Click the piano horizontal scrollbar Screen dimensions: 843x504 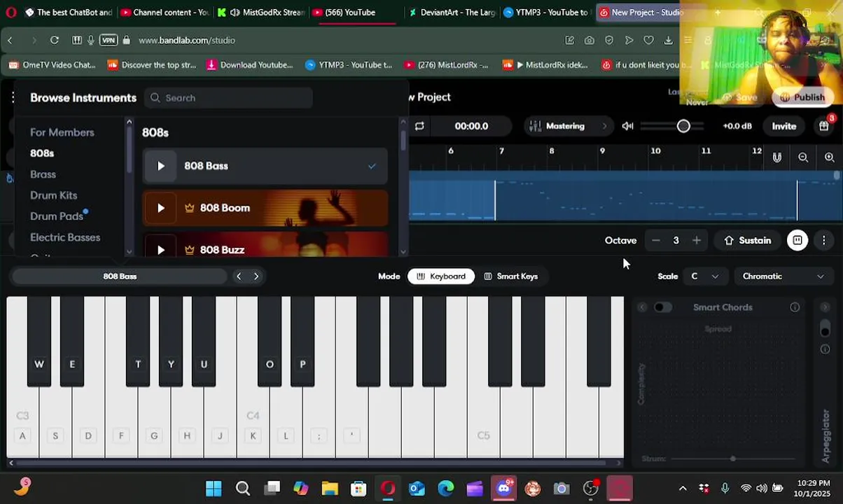[x=312, y=462]
